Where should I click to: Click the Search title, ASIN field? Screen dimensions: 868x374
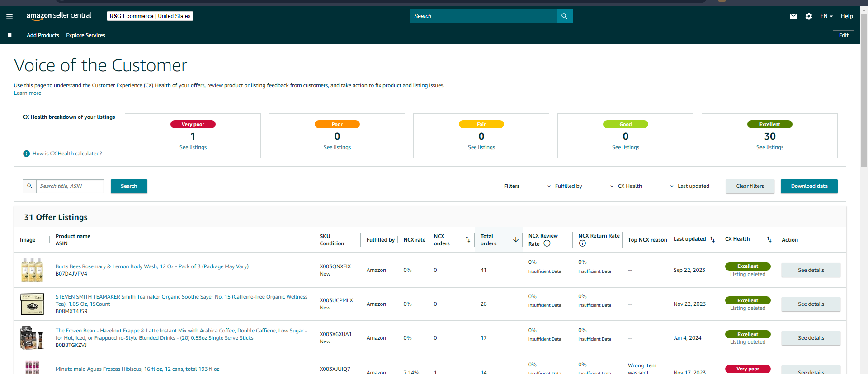(70, 186)
